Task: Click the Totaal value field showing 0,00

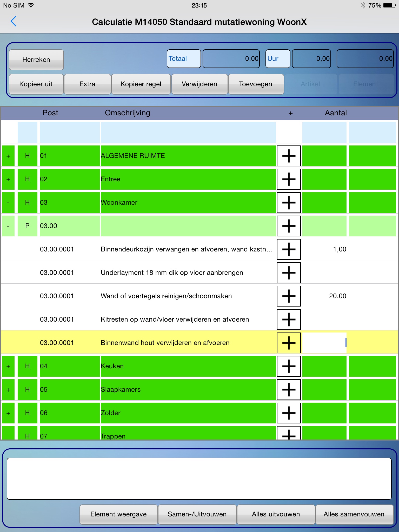Action: [231, 59]
